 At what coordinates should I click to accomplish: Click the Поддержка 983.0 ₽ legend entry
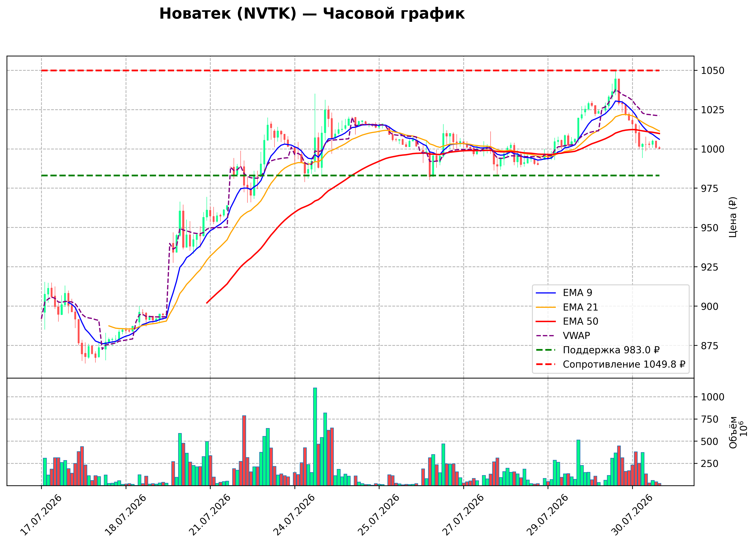[598, 350]
